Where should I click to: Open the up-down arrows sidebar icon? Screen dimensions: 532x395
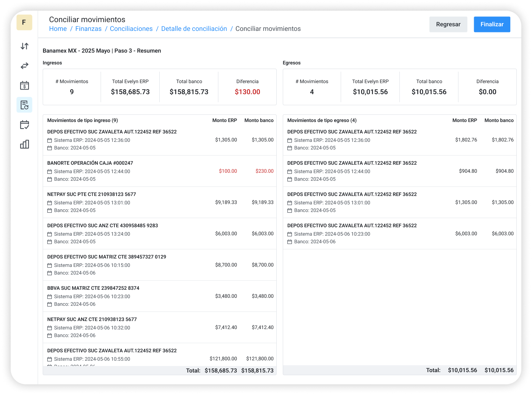tap(24, 46)
